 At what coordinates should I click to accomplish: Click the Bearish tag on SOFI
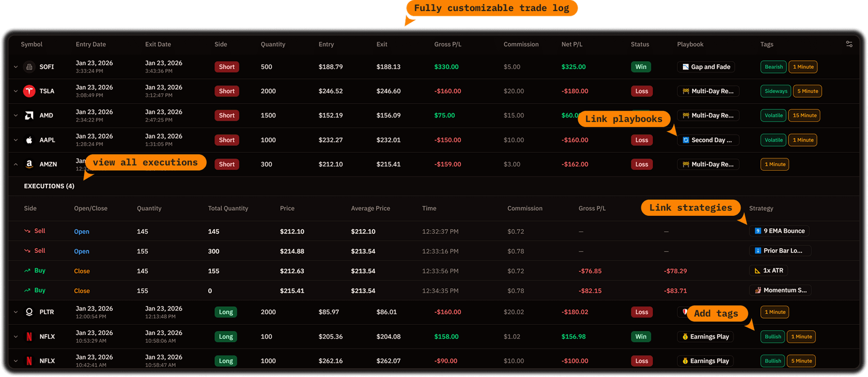point(773,67)
